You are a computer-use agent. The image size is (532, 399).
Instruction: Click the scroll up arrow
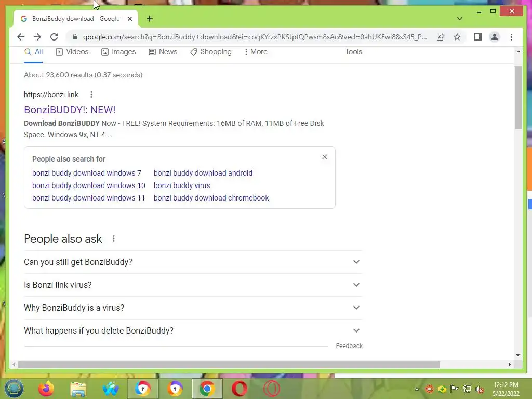(x=518, y=51)
